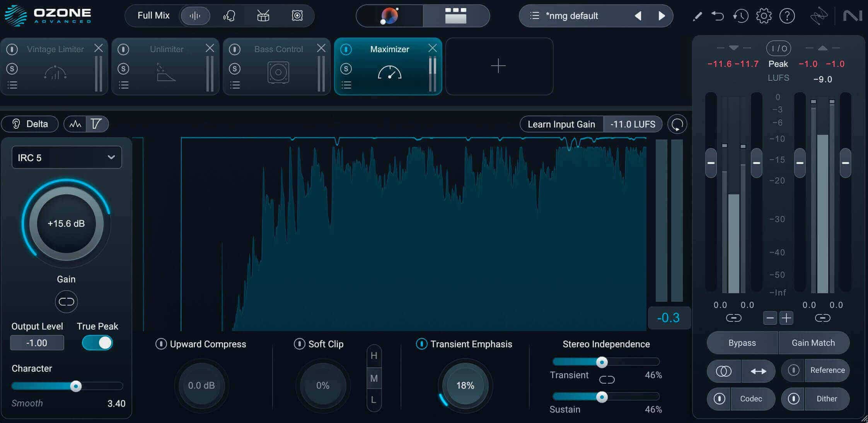Toggle Unlimiter module power

123,49
